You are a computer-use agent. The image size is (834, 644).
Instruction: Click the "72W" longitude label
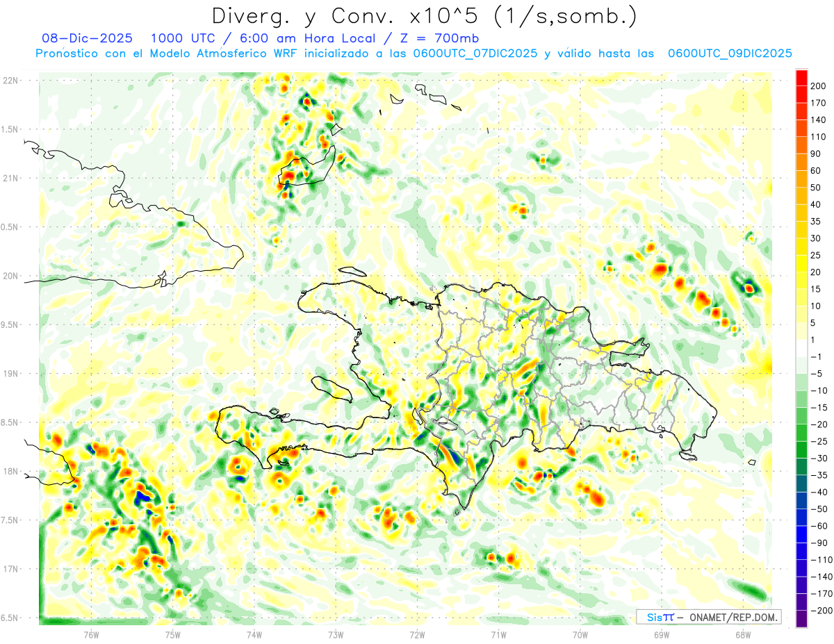(417, 634)
